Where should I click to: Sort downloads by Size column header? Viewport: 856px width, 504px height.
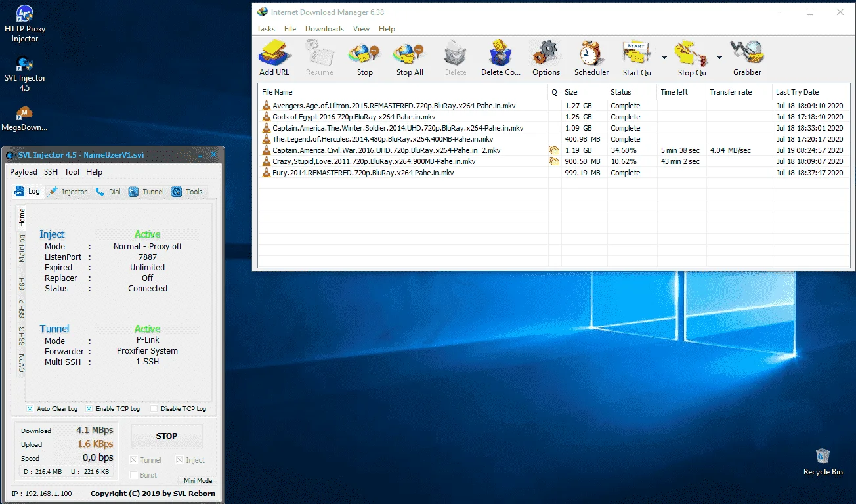(584, 92)
